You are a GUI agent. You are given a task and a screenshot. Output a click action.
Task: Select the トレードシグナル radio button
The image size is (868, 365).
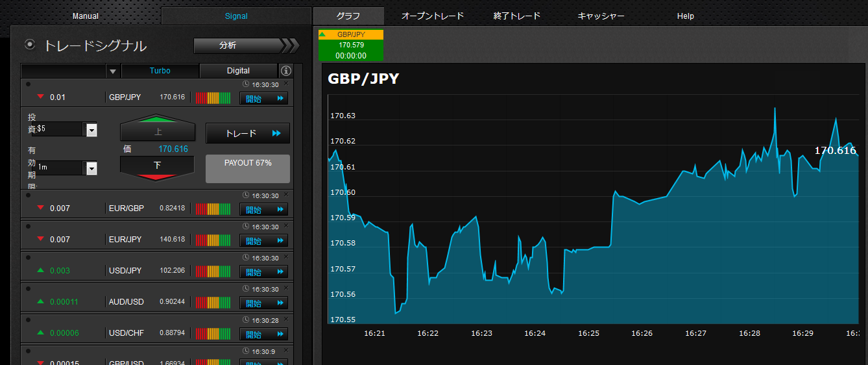click(x=29, y=45)
